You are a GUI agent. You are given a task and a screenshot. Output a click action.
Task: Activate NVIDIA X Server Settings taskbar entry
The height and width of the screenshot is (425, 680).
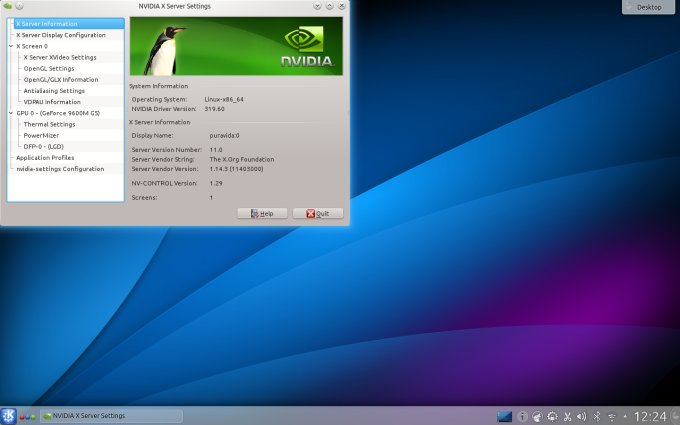click(x=111, y=416)
